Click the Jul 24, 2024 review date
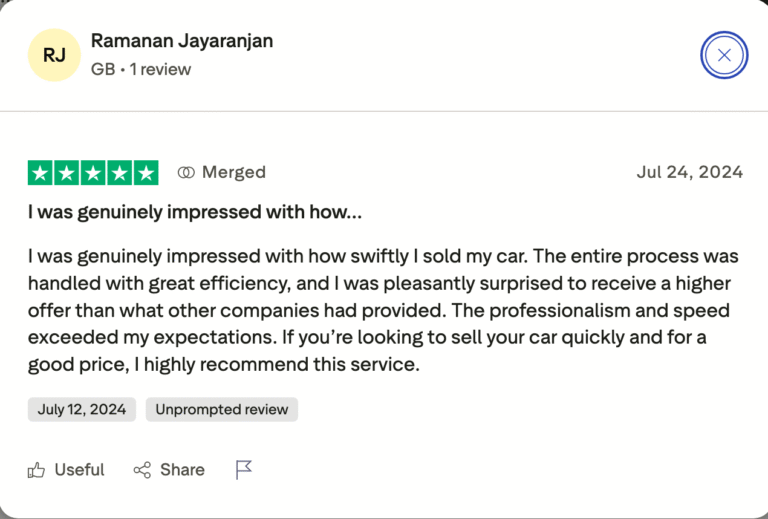The image size is (768, 519). click(689, 172)
